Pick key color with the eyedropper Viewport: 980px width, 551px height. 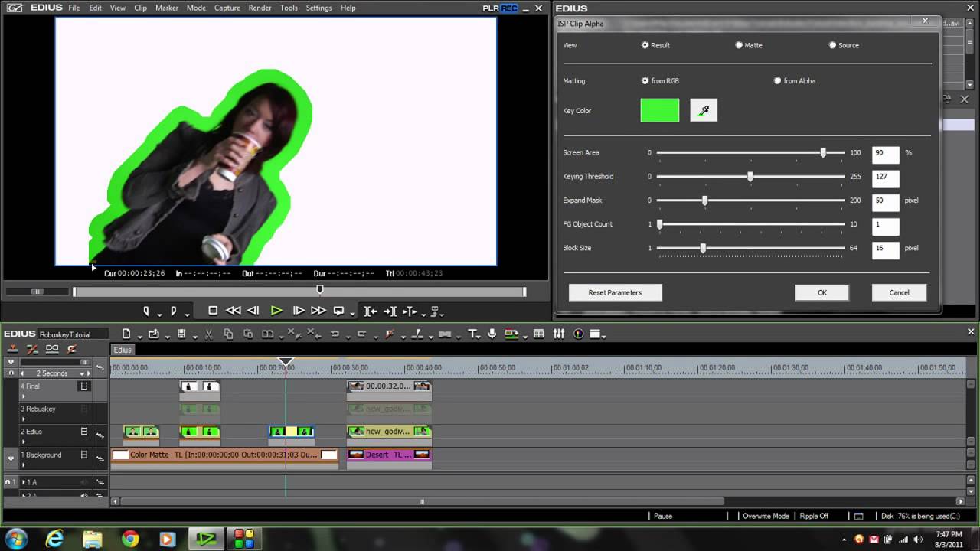click(x=704, y=111)
